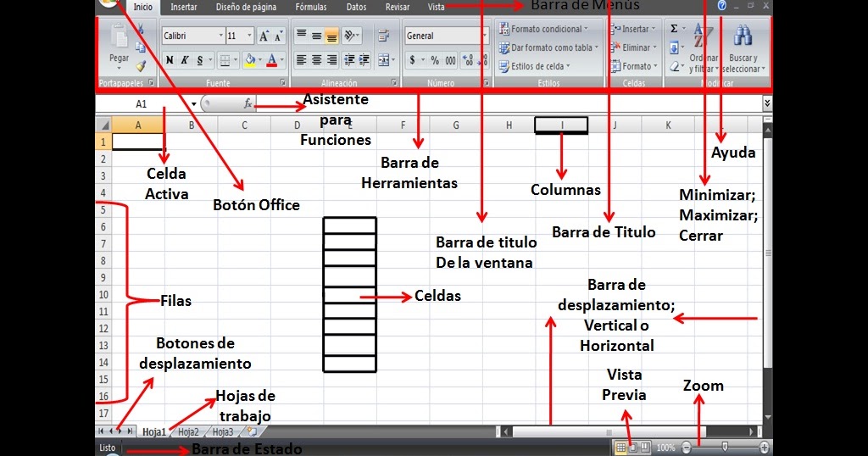Open the Diseño de página tab

click(x=246, y=7)
